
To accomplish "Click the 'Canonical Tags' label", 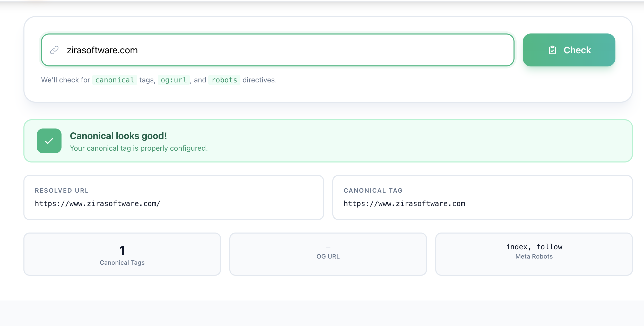I will pos(122,263).
